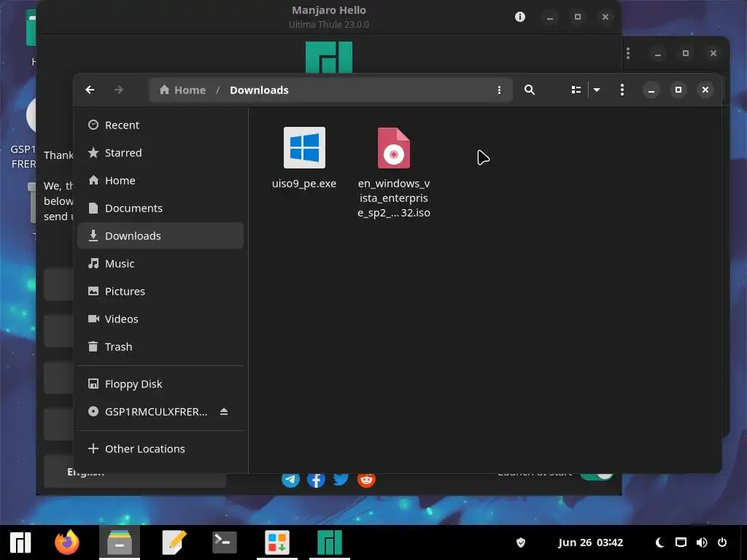This screenshot has width=747, height=560.
Task: Select uiso9_pe.exe file icon
Action: pyautogui.click(x=304, y=147)
